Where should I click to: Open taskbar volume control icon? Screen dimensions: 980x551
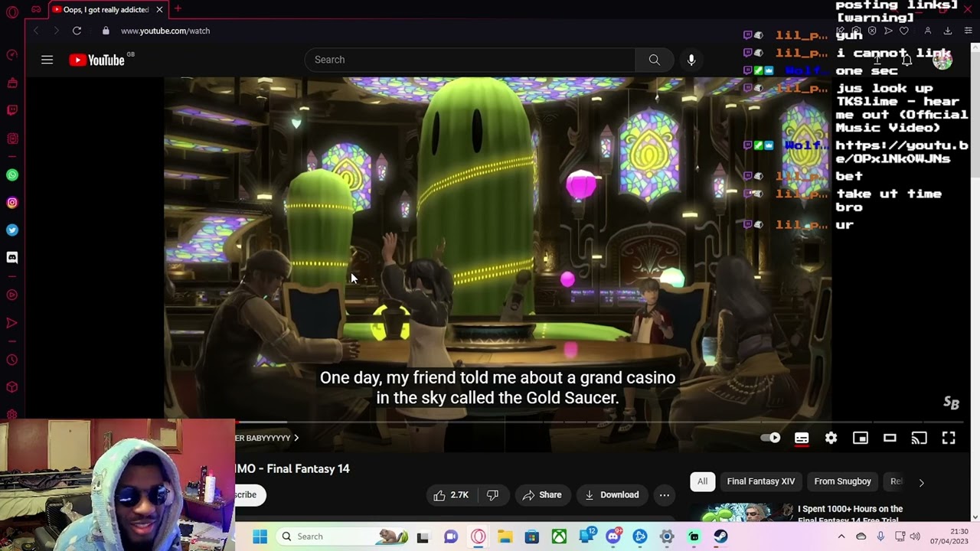(915, 536)
